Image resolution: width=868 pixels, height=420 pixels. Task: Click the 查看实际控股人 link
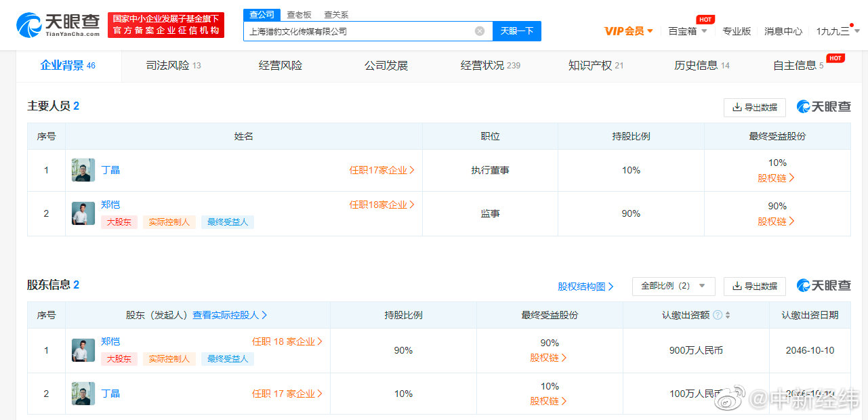click(228, 314)
